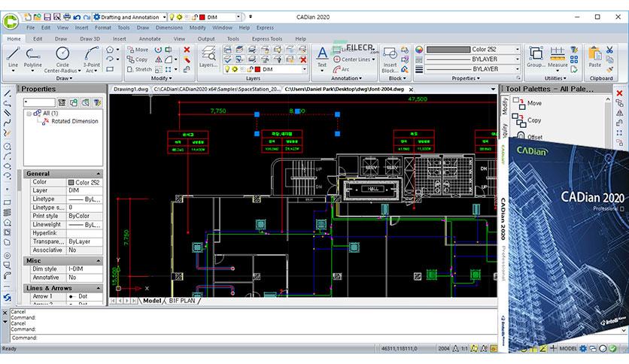Collapse the General properties section
The height and width of the screenshot is (364, 629).
tap(99, 174)
